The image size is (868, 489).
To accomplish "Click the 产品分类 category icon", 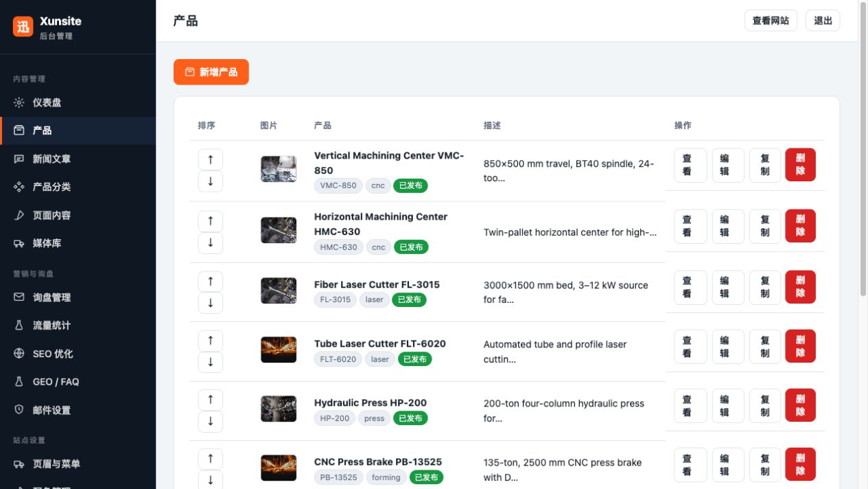I will click(19, 187).
